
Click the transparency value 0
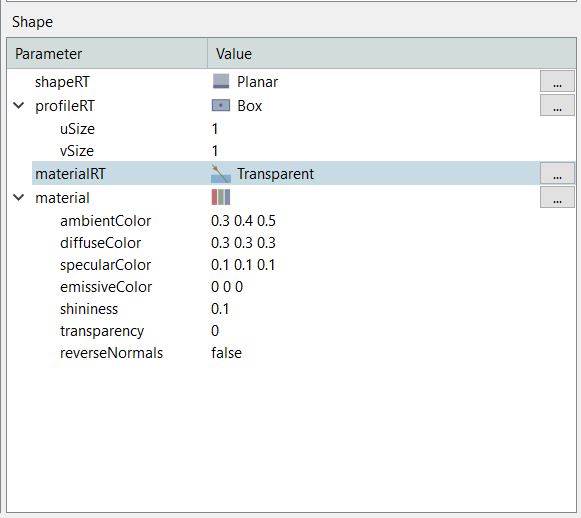[215, 331]
